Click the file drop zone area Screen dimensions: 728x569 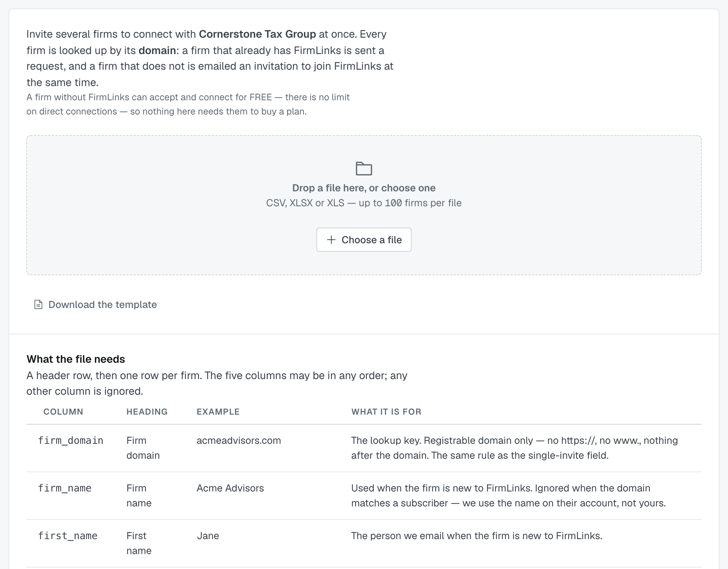(x=364, y=205)
